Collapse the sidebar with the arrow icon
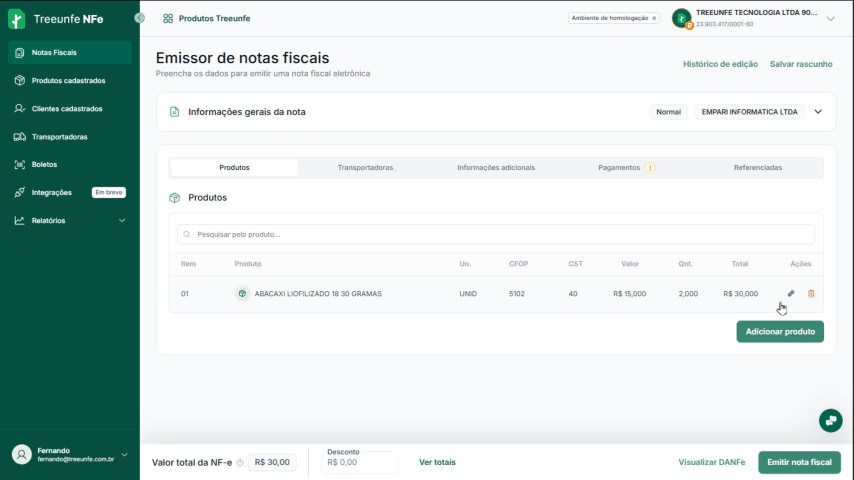Image resolution: width=854 pixels, height=480 pixels. point(139,18)
